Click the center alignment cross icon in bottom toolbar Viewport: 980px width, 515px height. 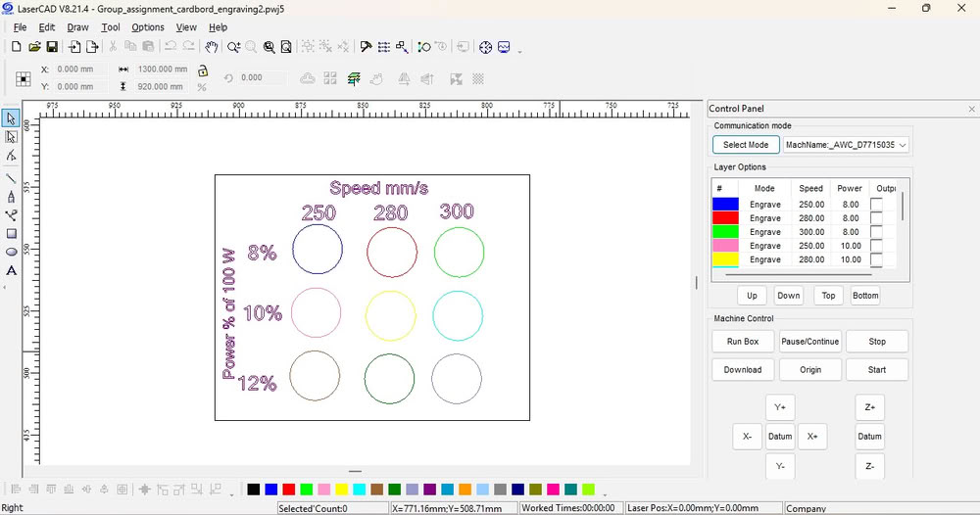click(x=144, y=490)
